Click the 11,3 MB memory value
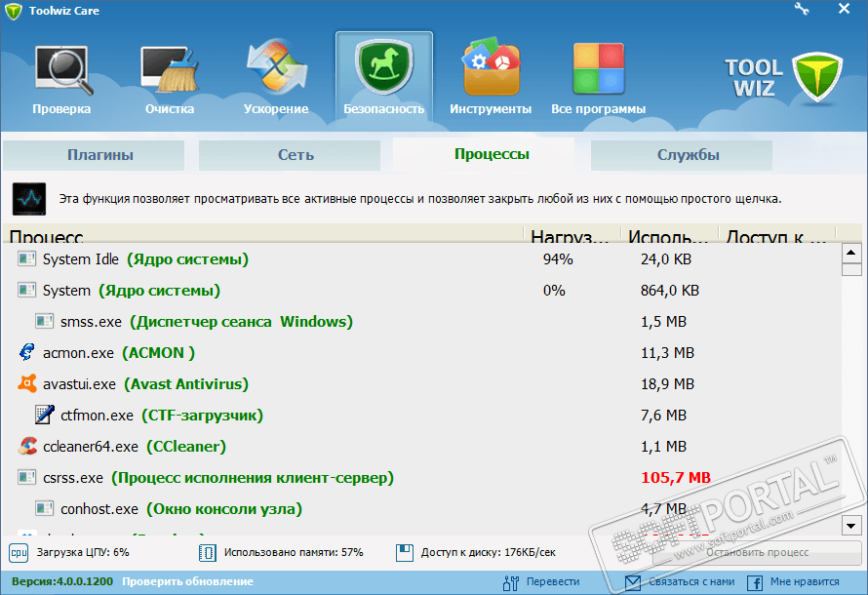Screen dimensions: 868x595 coord(667,353)
